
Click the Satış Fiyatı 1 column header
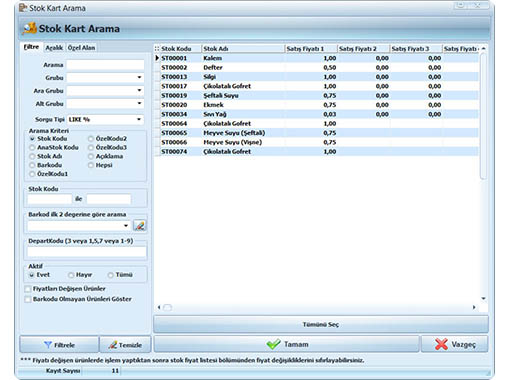coord(311,49)
